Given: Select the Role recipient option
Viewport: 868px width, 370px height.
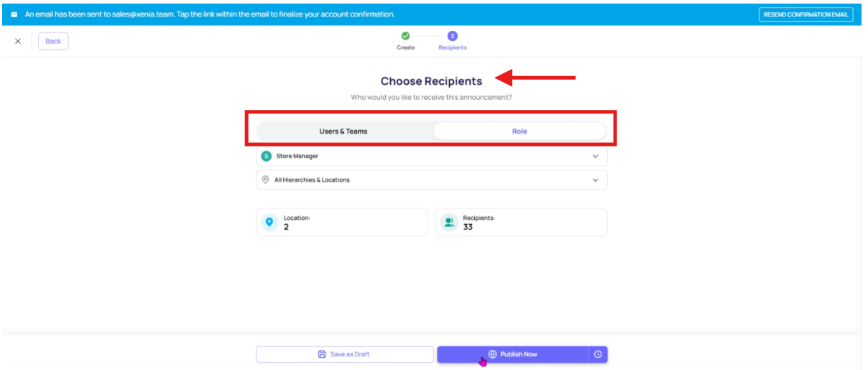Looking at the screenshot, I should [520, 131].
